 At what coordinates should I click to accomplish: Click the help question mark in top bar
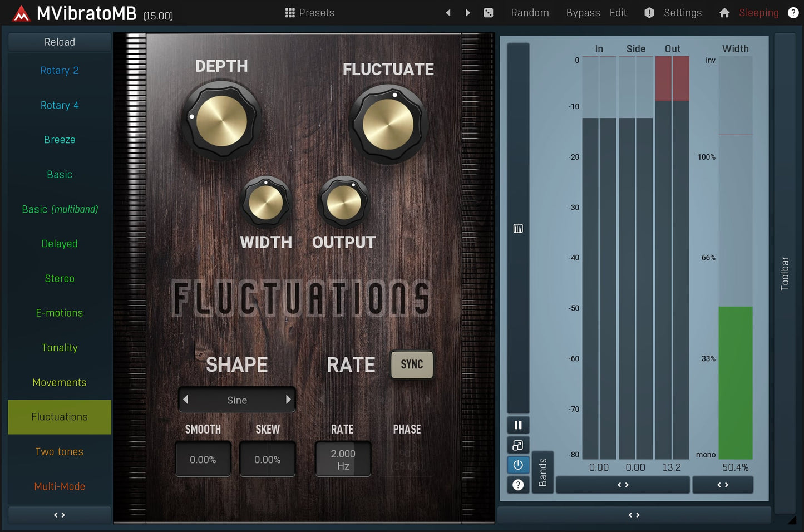point(793,13)
